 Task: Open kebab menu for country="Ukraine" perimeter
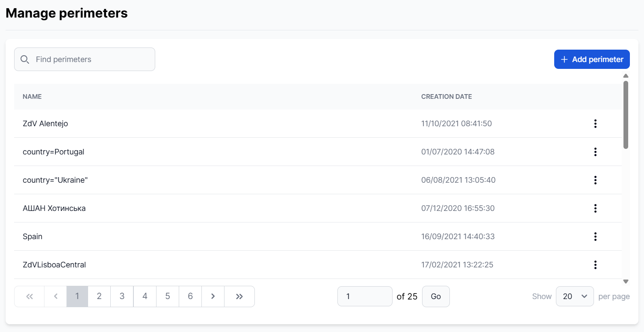(595, 180)
